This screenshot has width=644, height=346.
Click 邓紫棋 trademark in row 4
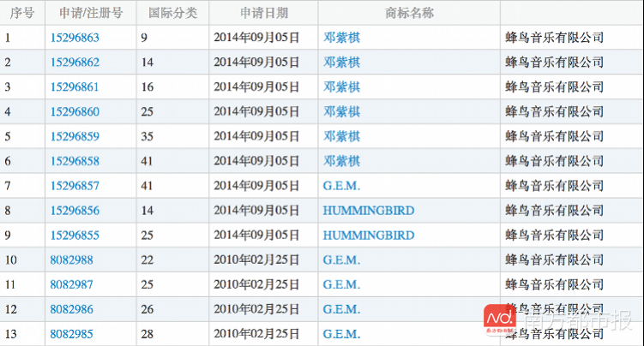(341, 111)
